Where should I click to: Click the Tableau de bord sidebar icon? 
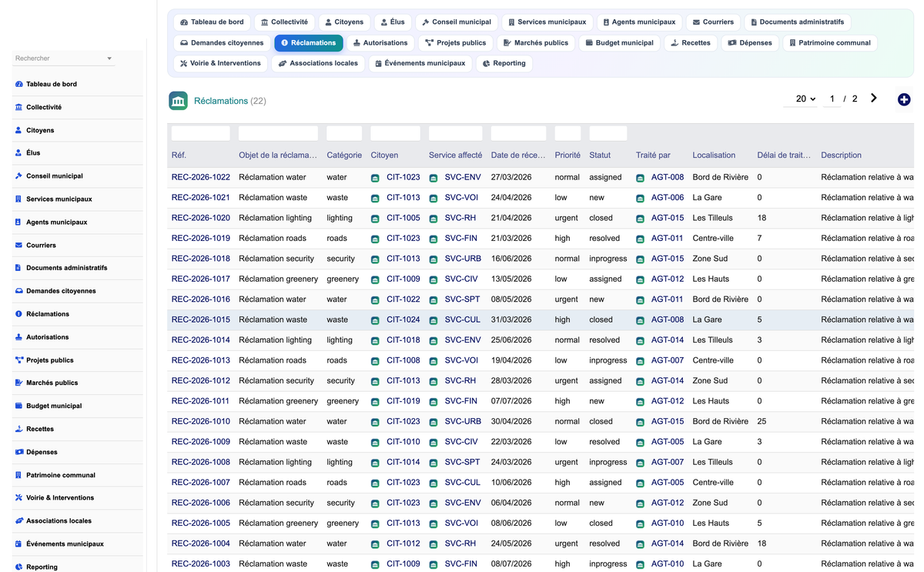click(x=19, y=84)
